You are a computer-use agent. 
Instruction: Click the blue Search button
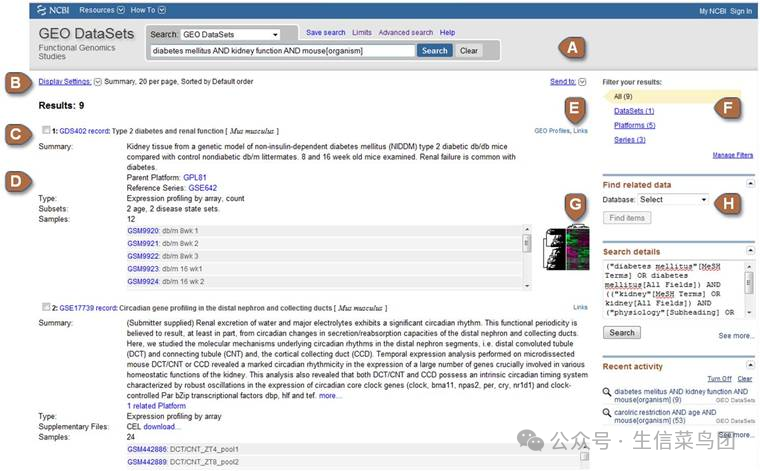434,50
